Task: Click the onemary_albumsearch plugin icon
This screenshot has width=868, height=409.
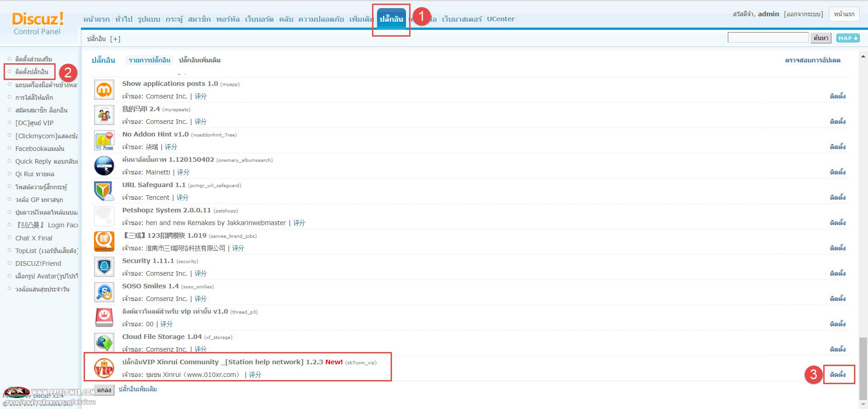Action: (x=104, y=165)
